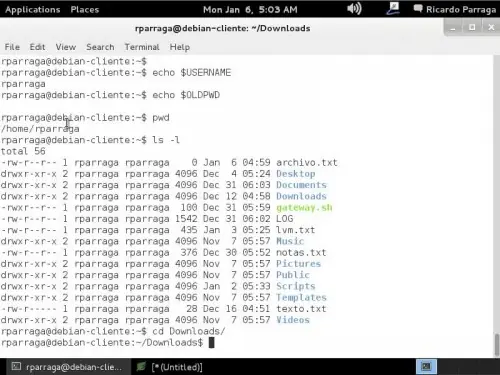Image resolution: width=500 pixels, height=375 pixels.
Task: Click the 'echo $OLDPWD' command text
Action: pos(186,95)
